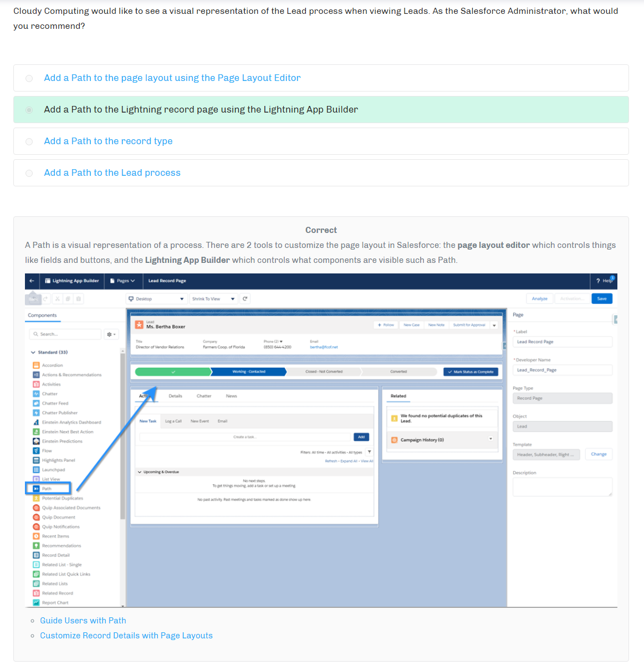This screenshot has height=665, width=644.
Task: Click the back arrow in Lightning App Builder
Action: pyautogui.click(x=32, y=281)
